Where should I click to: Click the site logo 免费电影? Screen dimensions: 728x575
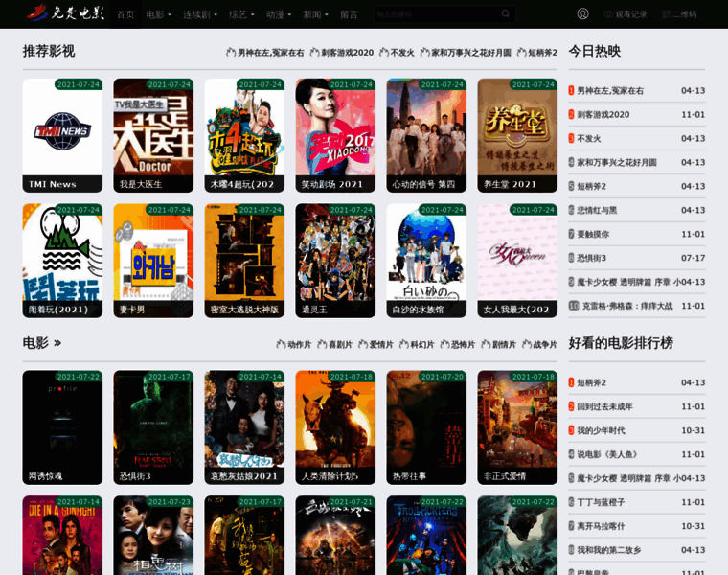click(65, 13)
